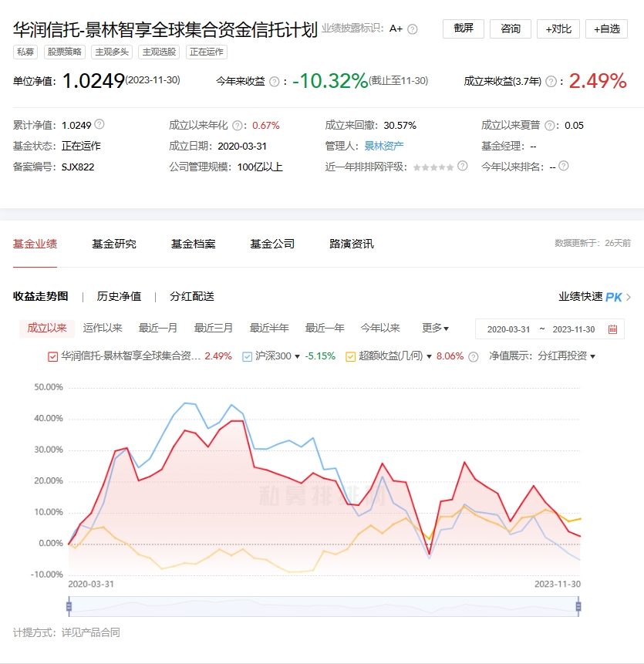Open the 沪深300 benchmark dropdown arrow
The width and height of the screenshot is (644, 664).
click(x=297, y=356)
